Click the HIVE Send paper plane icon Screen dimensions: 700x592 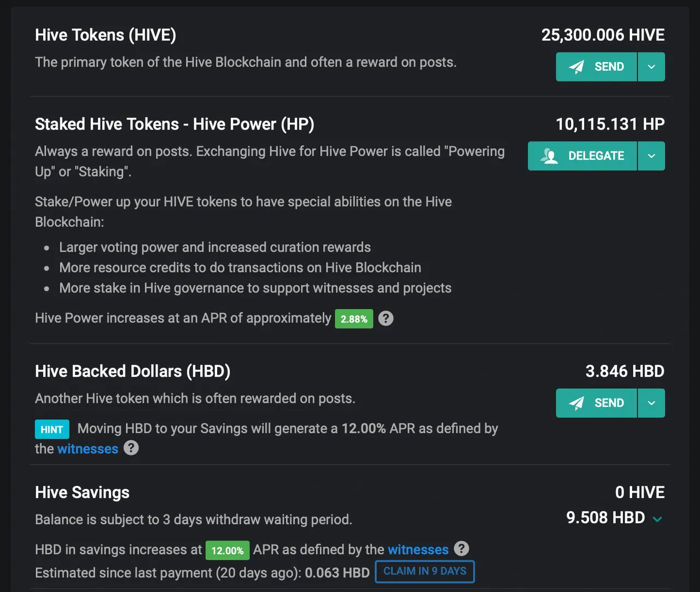[576, 67]
